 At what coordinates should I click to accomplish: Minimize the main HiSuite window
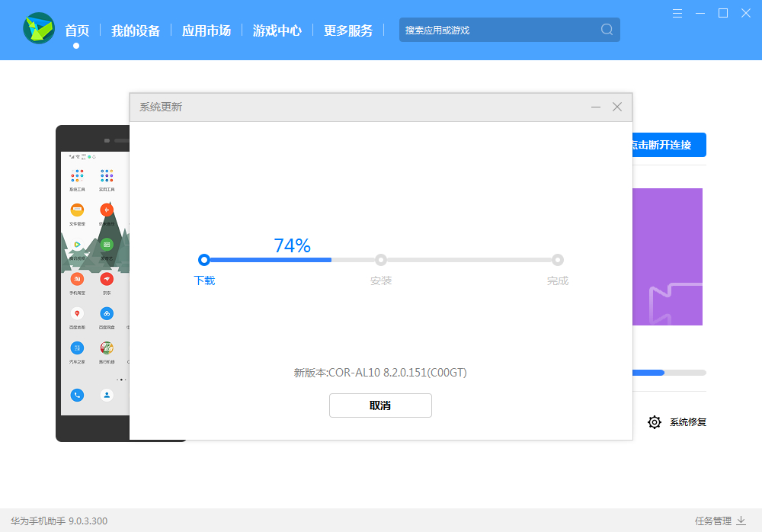click(x=700, y=14)
